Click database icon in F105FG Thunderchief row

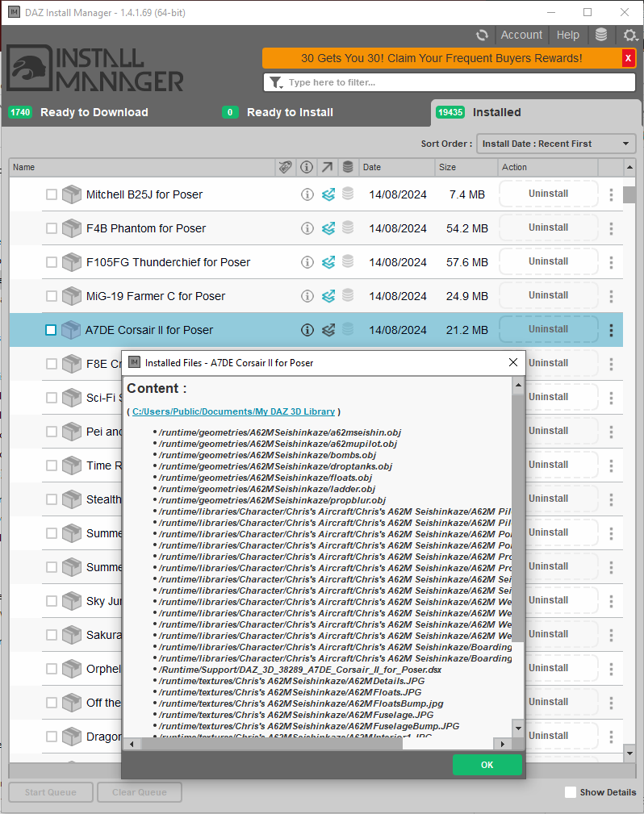tap(348, 261)
